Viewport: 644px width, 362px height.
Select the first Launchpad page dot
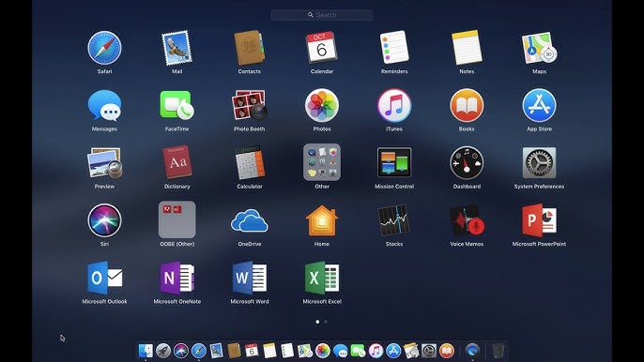[x=317, y=322]
